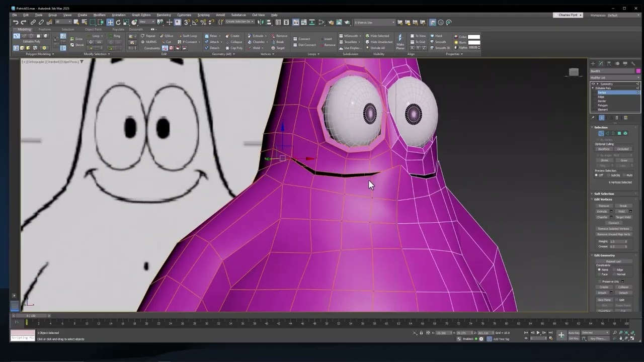
Task: Click the Repeat Last button
Action: click(614, 261)
